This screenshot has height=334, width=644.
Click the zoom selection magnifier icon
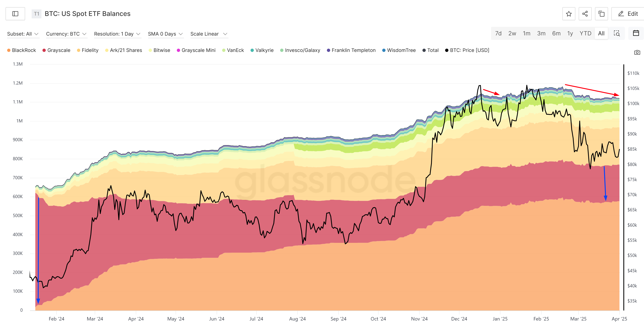click(x=616, y=34)
